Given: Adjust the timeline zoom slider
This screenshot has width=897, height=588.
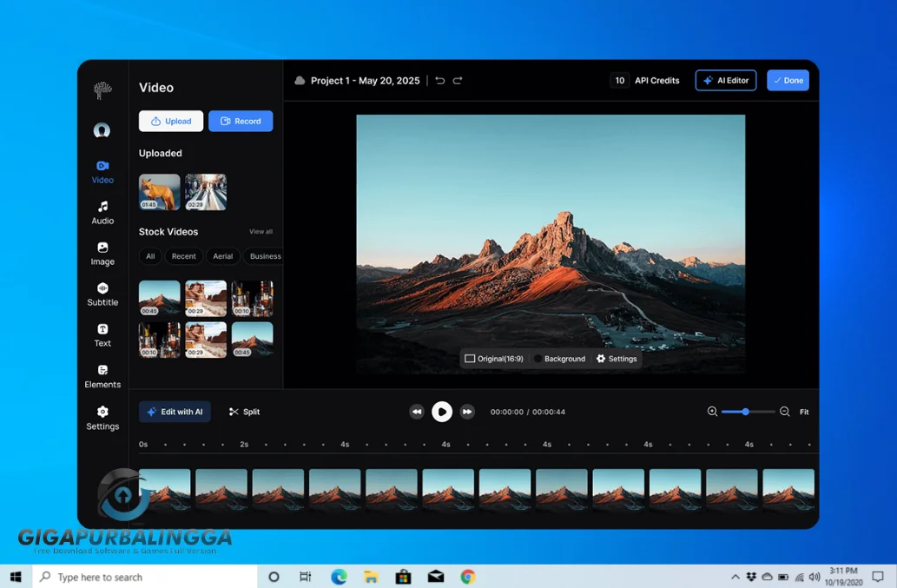Looking at the screenshot, I should (x=744, y=412).
